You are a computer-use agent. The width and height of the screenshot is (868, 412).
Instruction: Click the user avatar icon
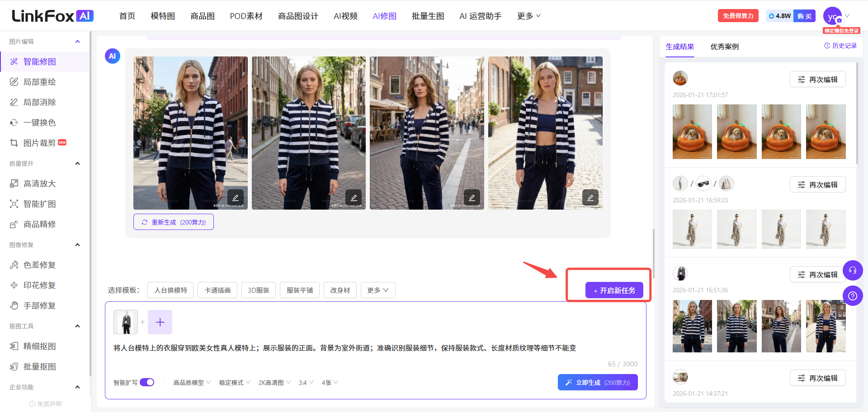point(833,17)
